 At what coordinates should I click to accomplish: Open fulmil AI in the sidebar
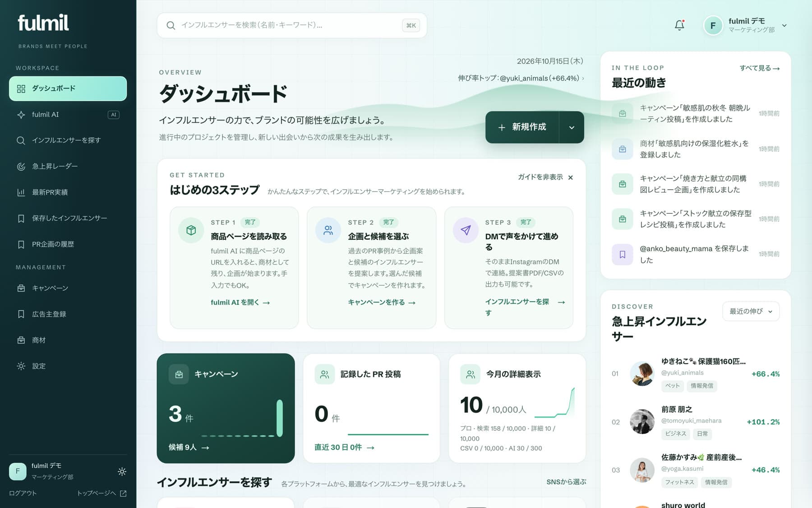68,115
